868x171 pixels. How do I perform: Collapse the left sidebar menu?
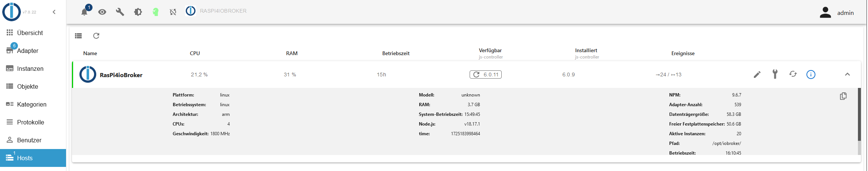click(x=54, y=12)
